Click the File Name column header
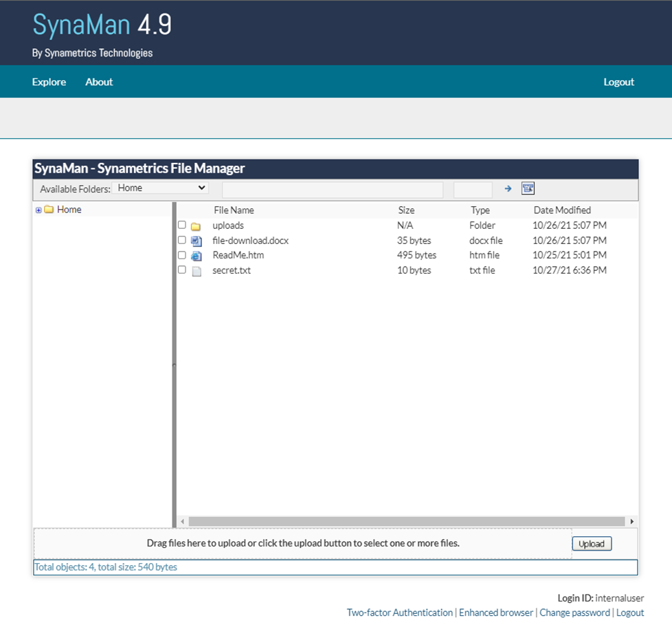This screenshot has height=629, width=672. (x=234, y=210)
